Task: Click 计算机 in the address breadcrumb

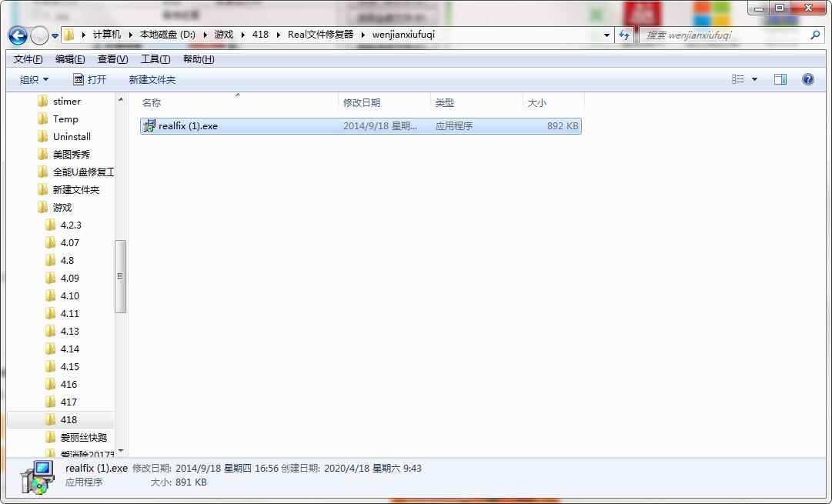Action: (107, 35)
